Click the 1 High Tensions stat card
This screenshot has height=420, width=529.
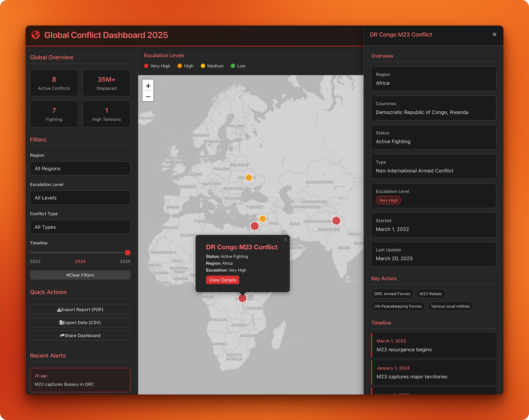pyautogui.click(x=106, y=114)
